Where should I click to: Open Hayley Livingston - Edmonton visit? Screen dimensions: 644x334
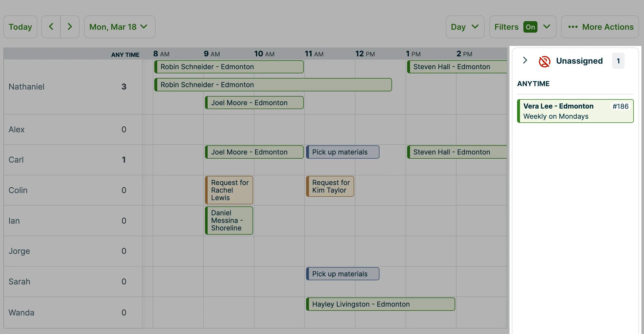click(x=380, y=304)
